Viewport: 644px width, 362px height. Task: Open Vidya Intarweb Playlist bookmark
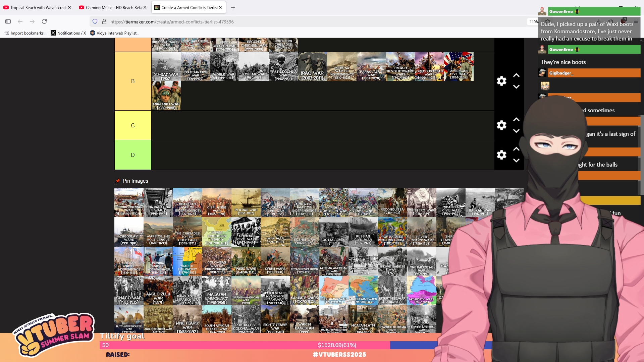pyautogui.click(x=115, y=33)
